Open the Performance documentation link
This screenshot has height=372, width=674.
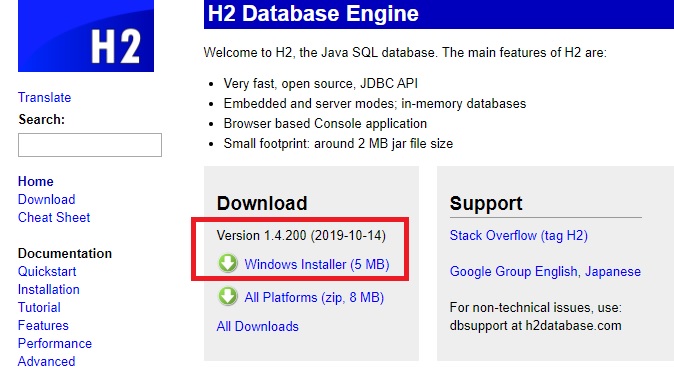[x=55, y=344]
